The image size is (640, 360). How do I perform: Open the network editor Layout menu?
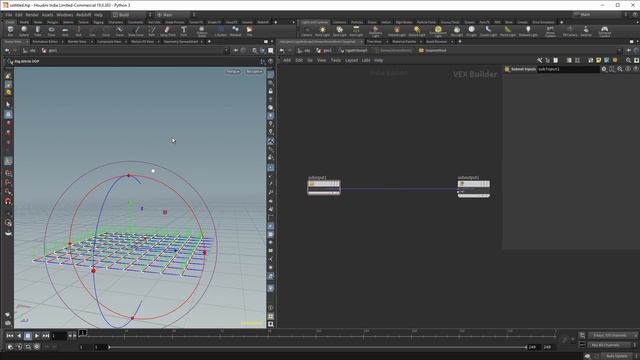(x=351, y=60)
